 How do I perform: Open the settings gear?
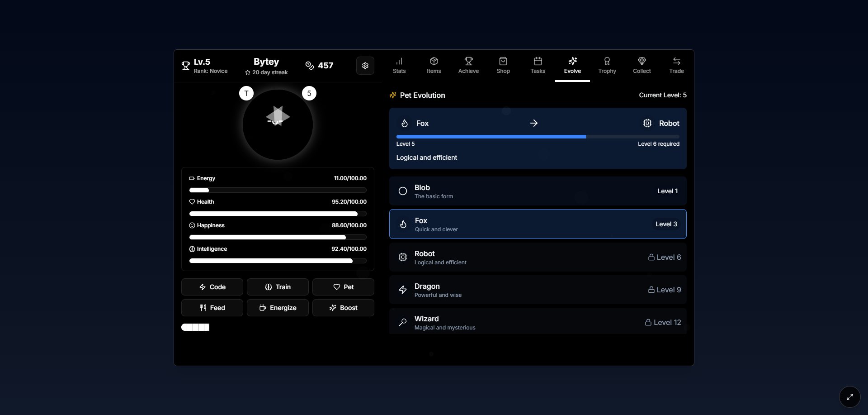[x=365, y=65]
